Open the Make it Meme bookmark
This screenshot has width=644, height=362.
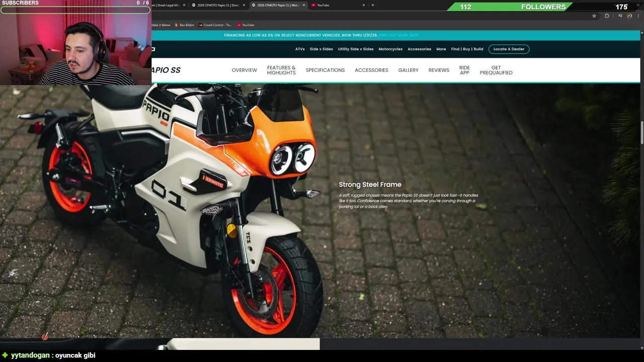click(160, 25)
